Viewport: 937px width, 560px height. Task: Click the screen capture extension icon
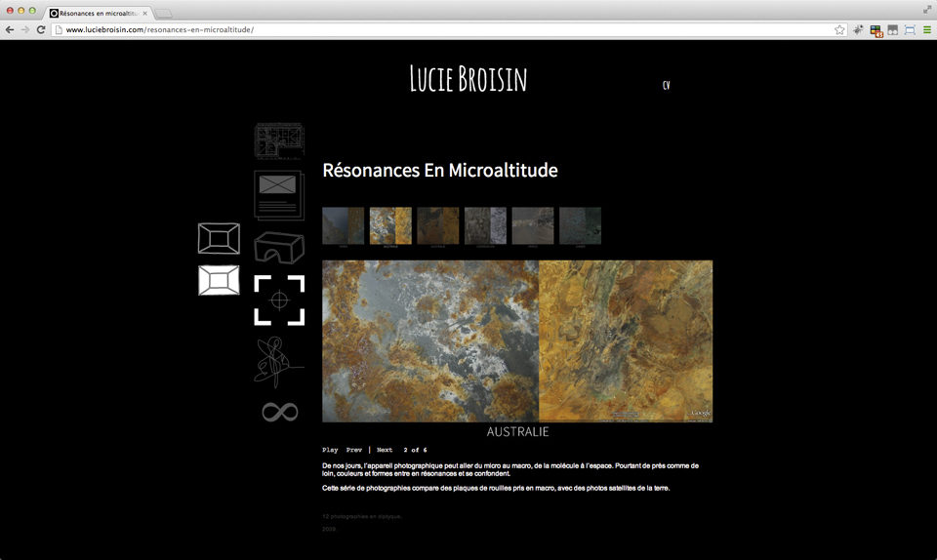(x=910, y=29)
